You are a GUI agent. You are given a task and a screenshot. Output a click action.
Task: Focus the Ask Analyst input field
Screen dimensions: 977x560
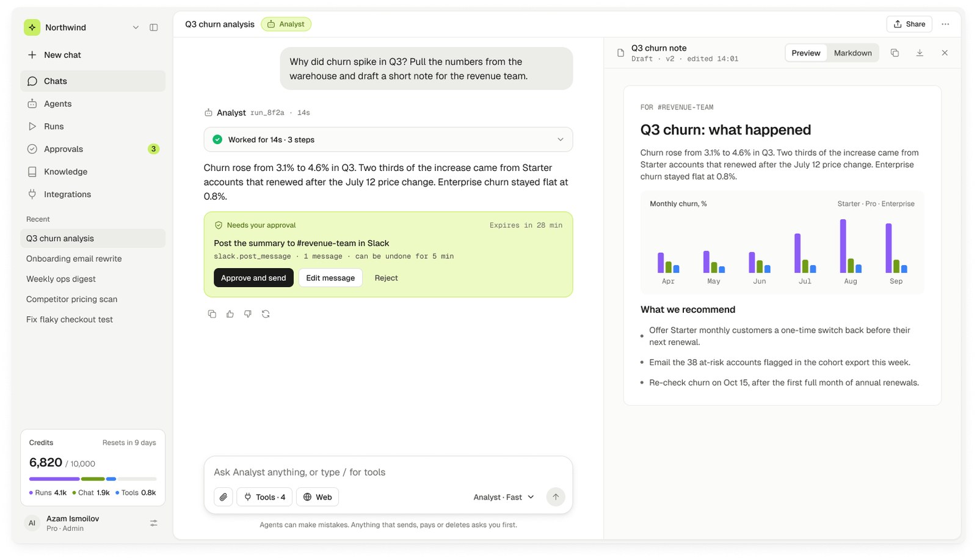tap(388, 472)
